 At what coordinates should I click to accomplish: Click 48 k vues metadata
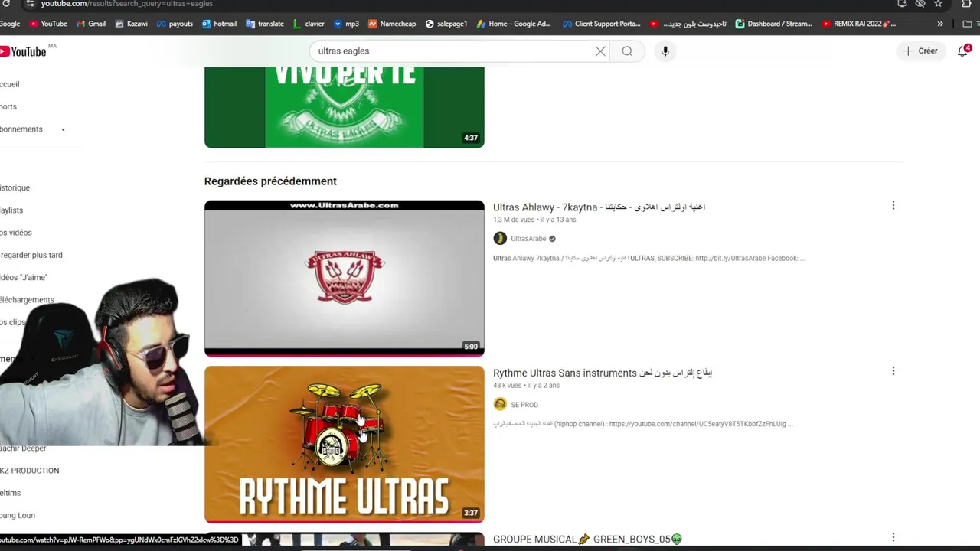click(507, 386)
